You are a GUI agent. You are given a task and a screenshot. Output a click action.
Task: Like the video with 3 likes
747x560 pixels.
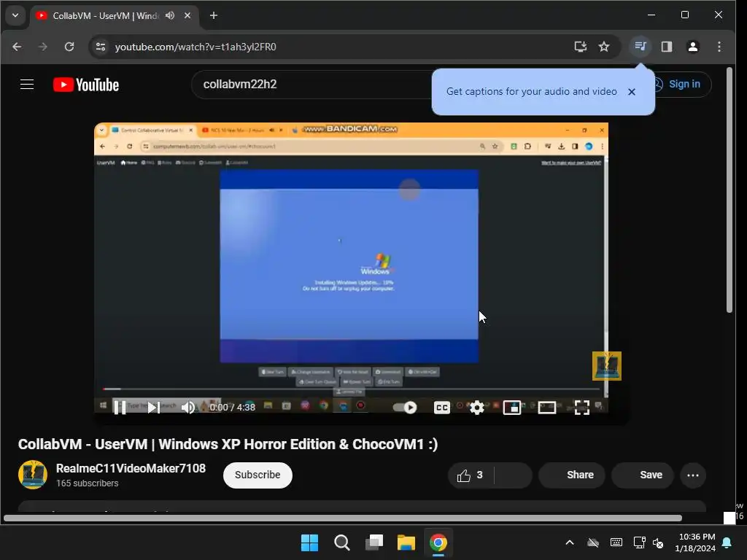471,475
